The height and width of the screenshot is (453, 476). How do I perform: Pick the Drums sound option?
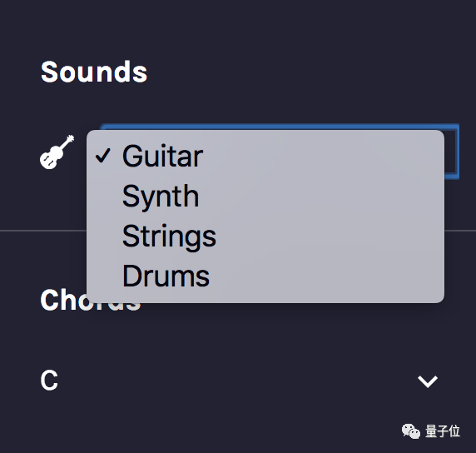[265, 276]
